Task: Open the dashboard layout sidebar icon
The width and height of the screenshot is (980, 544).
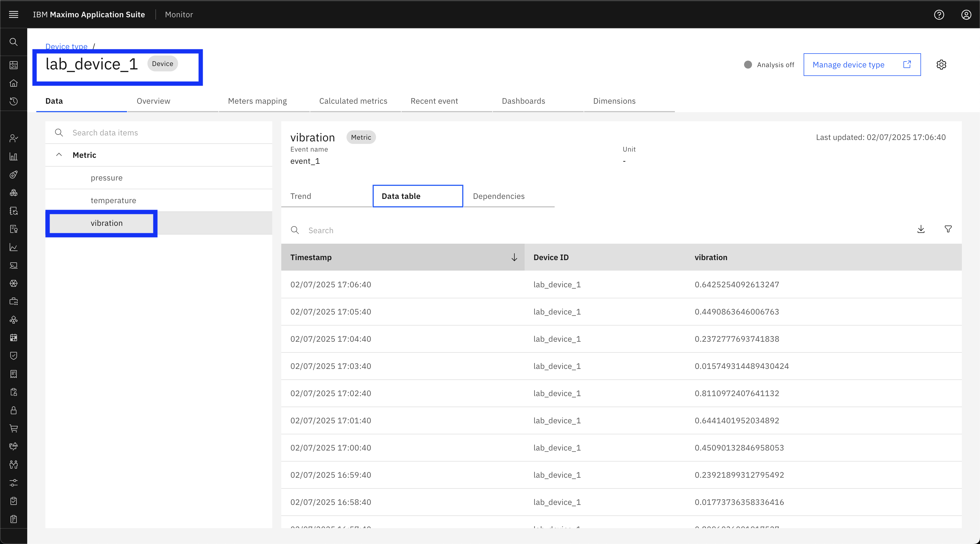Action: point(14,65)
